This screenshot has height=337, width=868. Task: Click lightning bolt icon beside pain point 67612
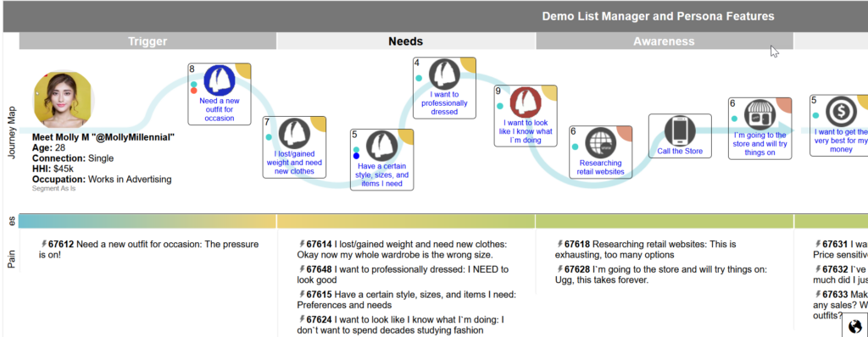pos(44,244)
